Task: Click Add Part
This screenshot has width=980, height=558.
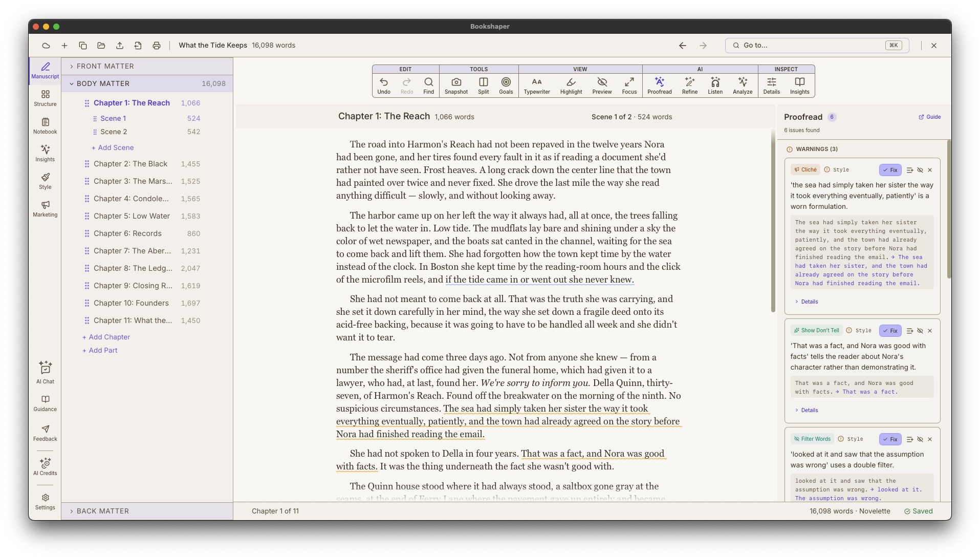Action: coord(100,350)
